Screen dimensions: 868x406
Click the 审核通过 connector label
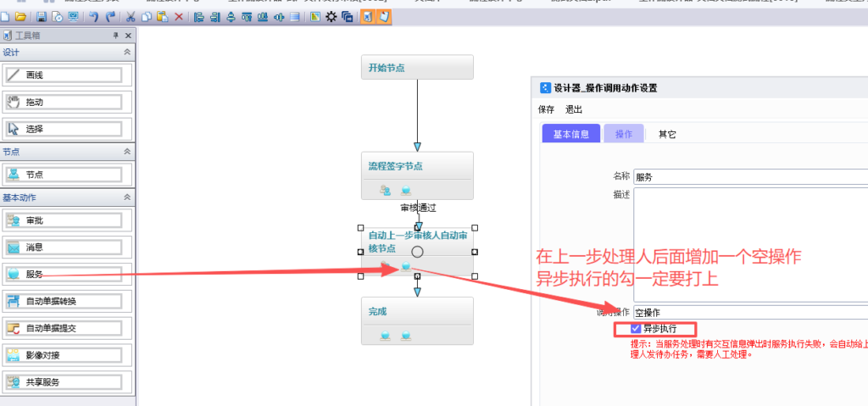(419, 209)
